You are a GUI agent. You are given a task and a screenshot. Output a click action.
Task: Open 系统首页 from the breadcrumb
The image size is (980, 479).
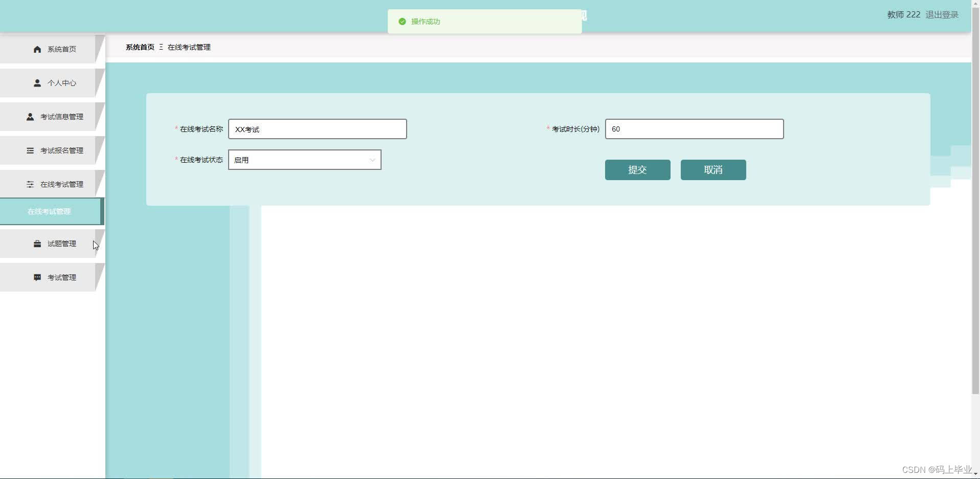click(x=140, y=47)
